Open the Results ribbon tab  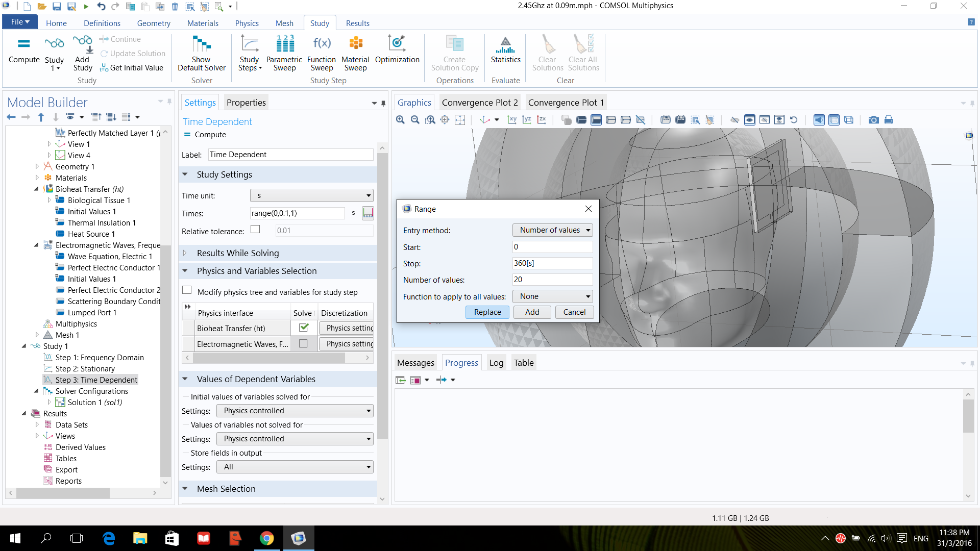coord(357,23)
